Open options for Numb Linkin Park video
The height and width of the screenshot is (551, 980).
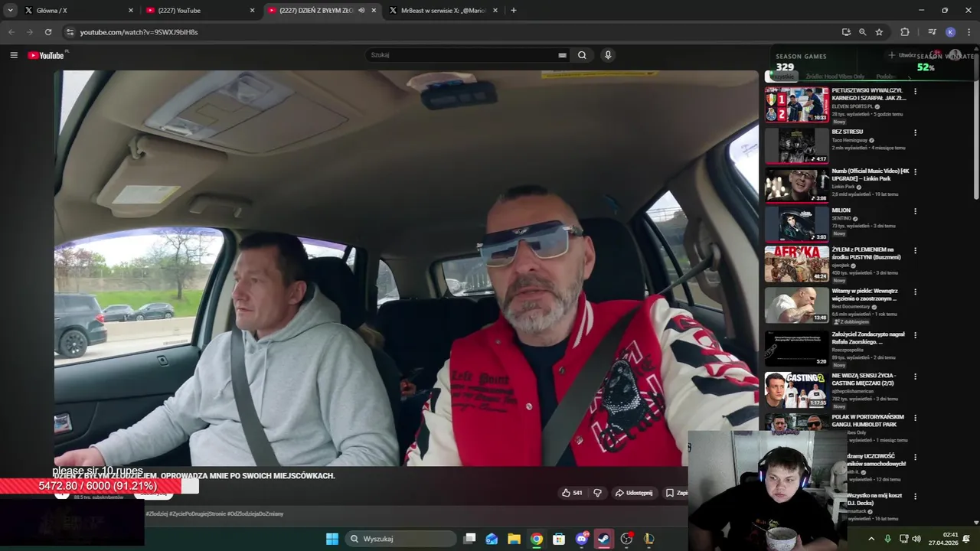915,172
